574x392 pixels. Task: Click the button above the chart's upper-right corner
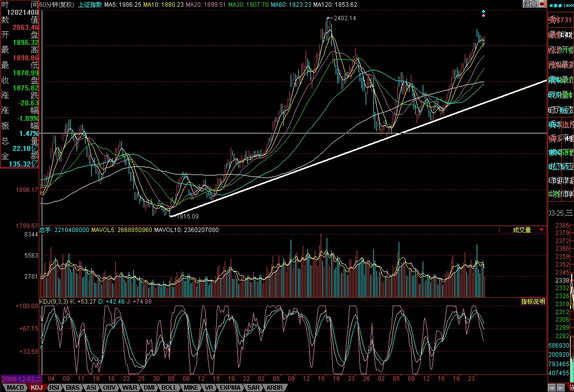click(x=534, y=4)
